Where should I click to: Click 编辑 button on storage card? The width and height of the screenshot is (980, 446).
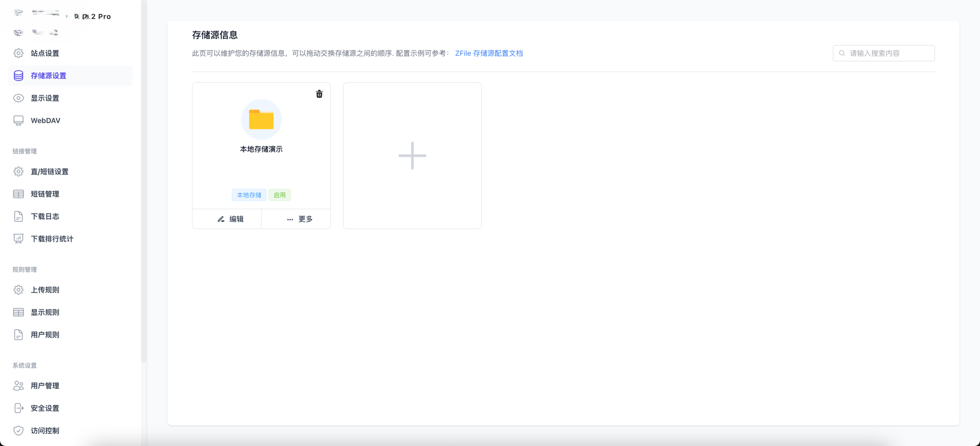coord(227,219)
